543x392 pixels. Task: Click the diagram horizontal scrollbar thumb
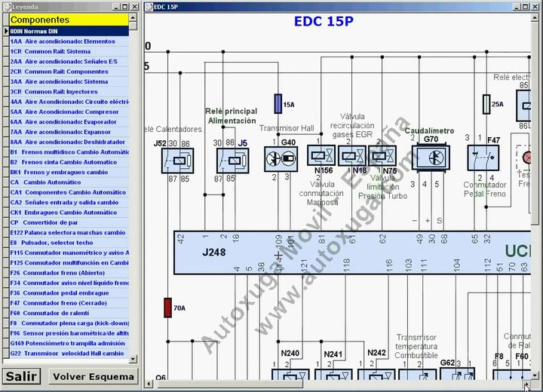229,384
